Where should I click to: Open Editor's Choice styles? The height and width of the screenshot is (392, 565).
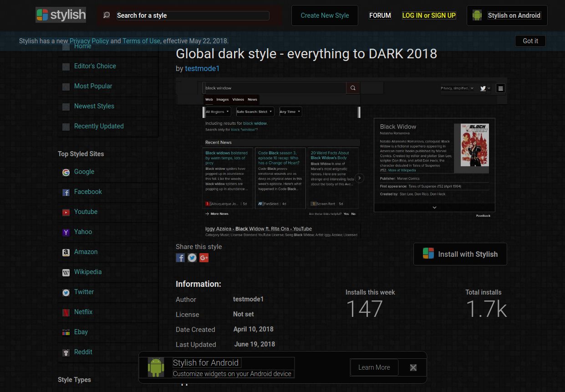95,66
